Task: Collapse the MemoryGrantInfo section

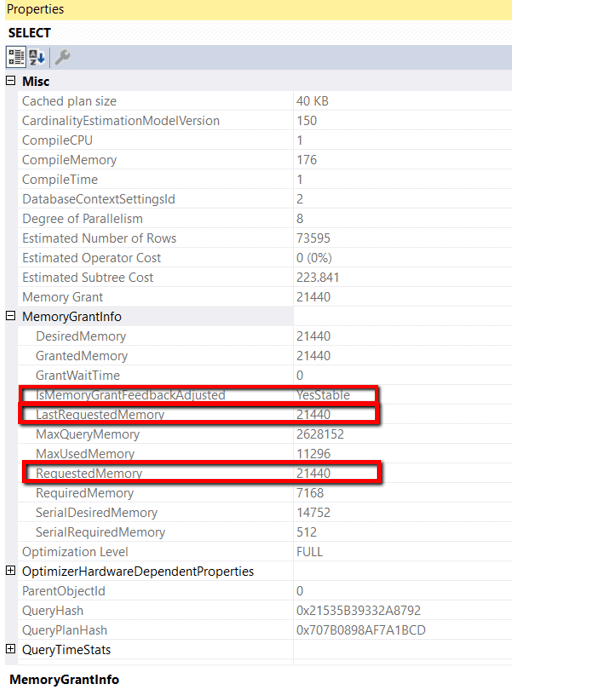Action: 11,316
